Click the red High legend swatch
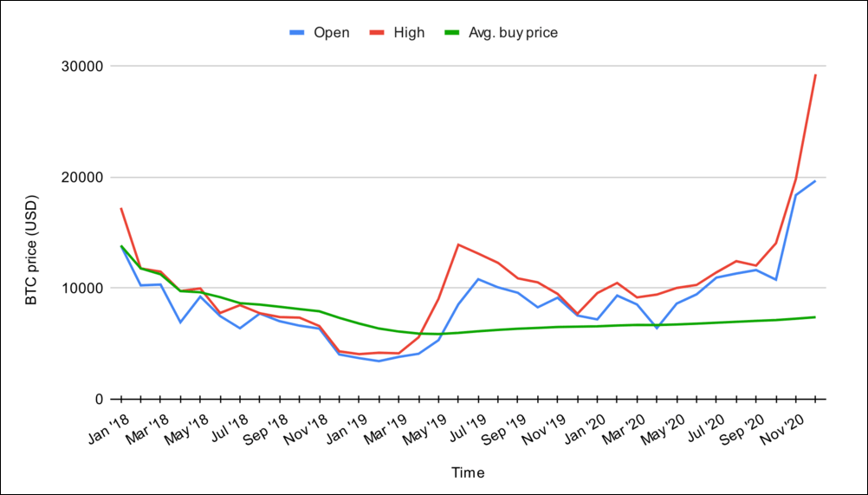The height and width of the screenshot is (495, 868). [376, 33]
